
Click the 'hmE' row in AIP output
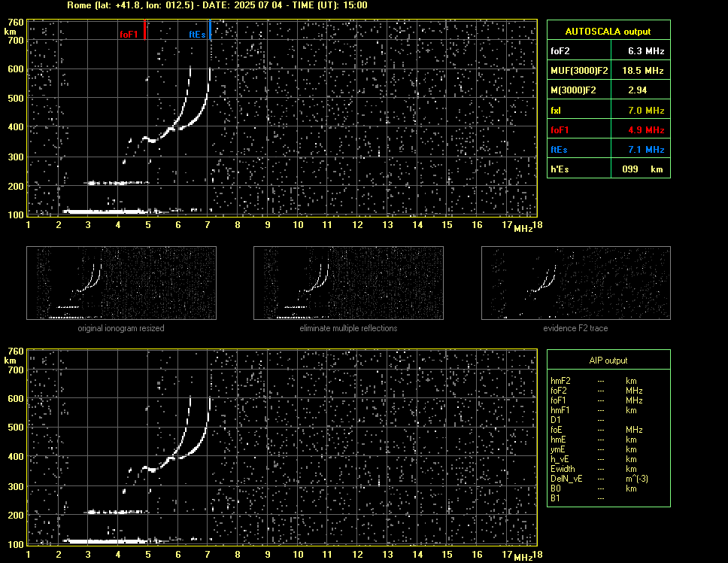[593, 440]
